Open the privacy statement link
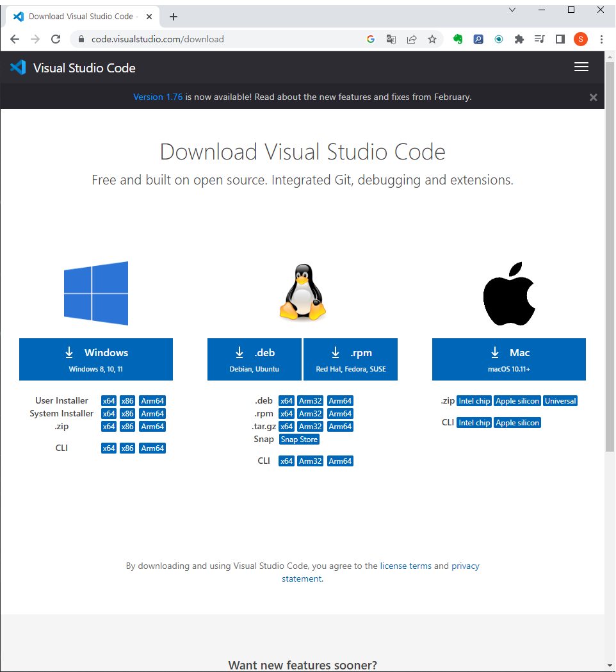This screenshot has height=672, width=616. coord(466,566)
